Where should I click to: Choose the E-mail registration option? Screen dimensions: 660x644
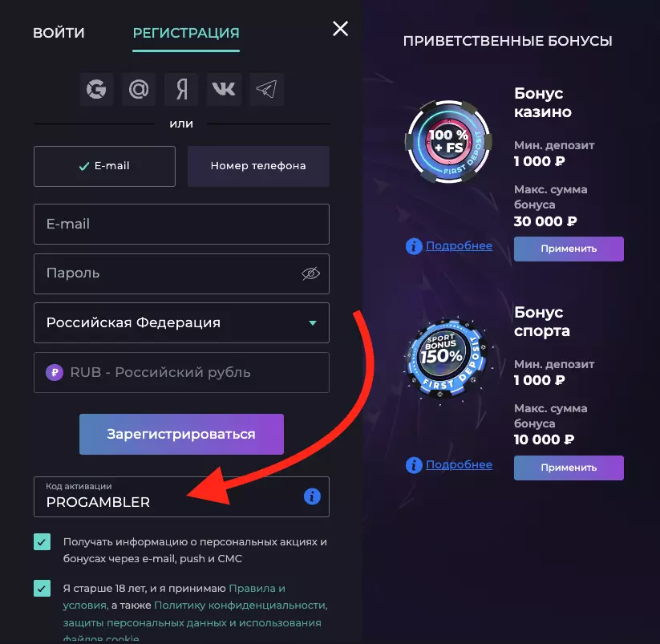click(x=104, y=166)
